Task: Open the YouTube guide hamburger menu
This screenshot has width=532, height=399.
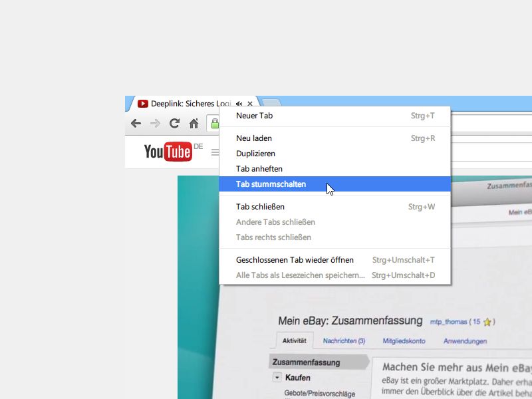Action: (x=215, y=152)
